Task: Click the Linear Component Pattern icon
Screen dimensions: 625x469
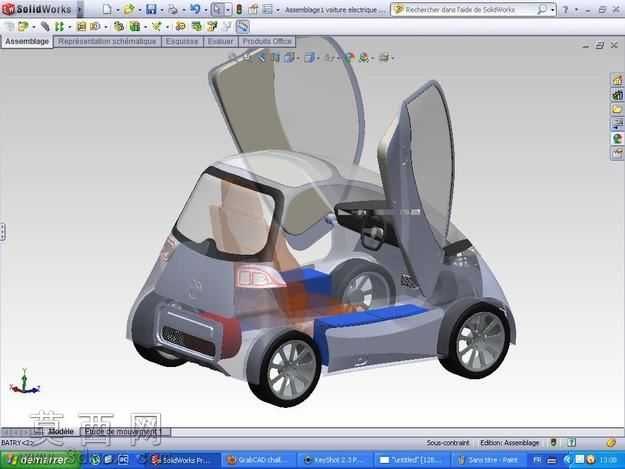Action: pos(59,27)
